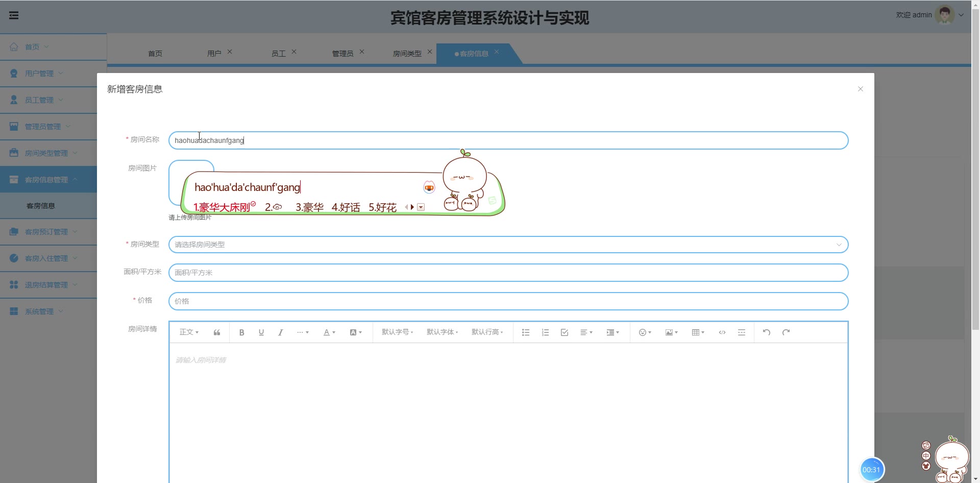
Task: Open the more text styles (…) menu
Action: coord(303,332)
